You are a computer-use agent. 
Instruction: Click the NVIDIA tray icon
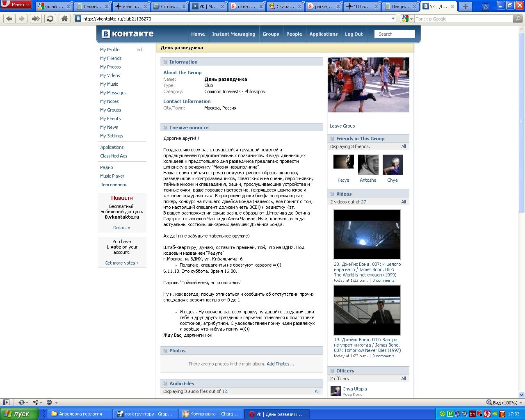tap(495, 414)
